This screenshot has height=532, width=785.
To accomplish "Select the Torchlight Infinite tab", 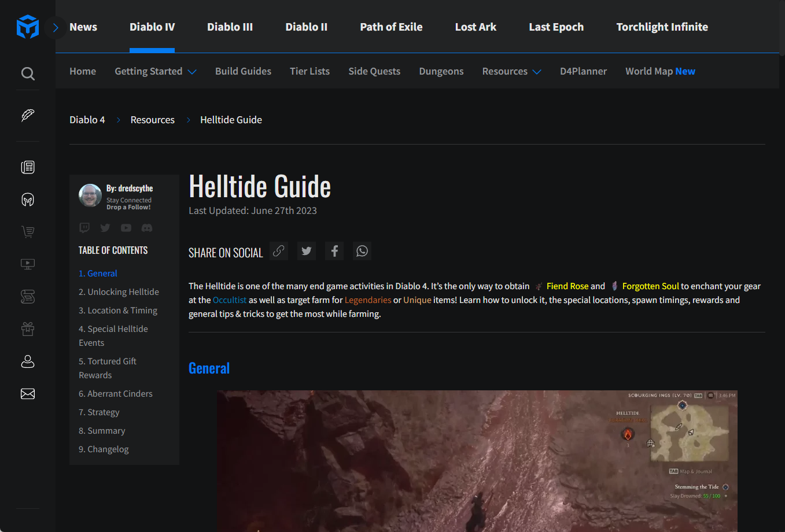I will click(x=662, y=27).
